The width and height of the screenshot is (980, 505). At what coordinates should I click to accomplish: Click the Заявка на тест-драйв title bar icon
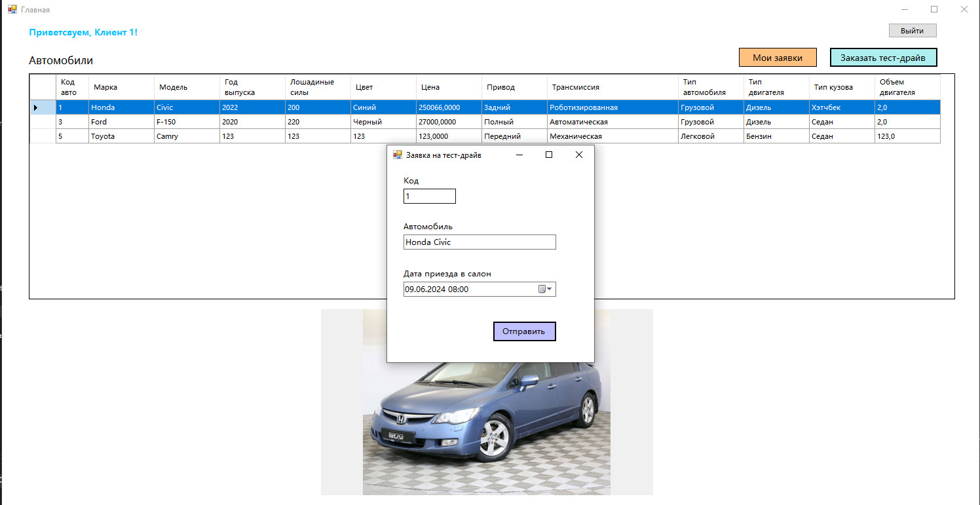click(397, 155)
